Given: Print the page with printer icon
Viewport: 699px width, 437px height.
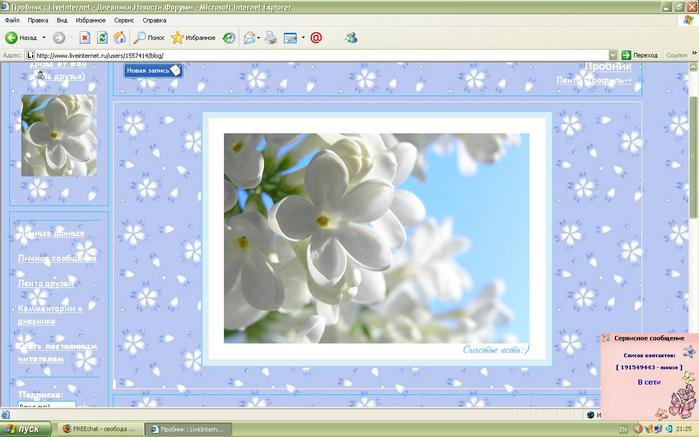Looking at the screenshot, I should [271, 38].
